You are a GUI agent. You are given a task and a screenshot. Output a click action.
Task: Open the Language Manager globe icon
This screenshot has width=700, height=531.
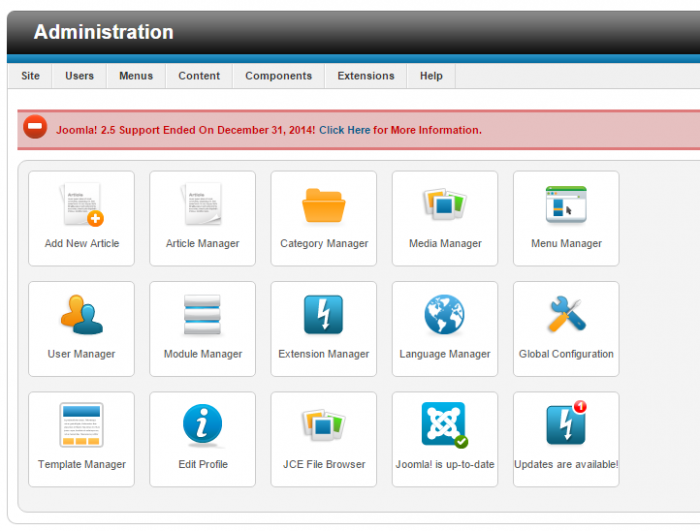click(444, 316)
